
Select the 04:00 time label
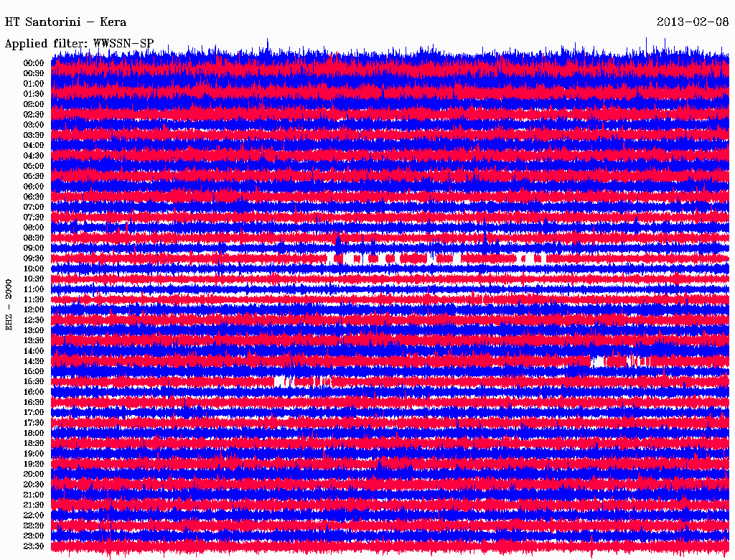(x=34, y=146)
